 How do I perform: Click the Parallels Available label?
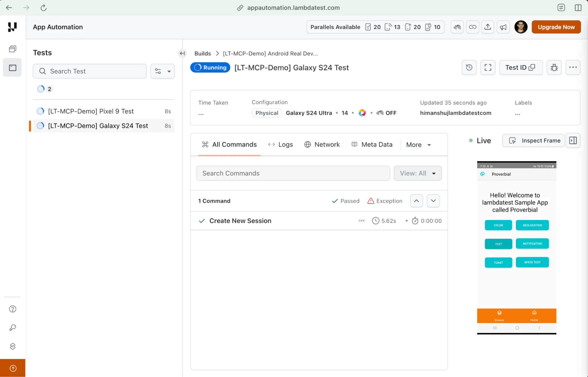335,27
